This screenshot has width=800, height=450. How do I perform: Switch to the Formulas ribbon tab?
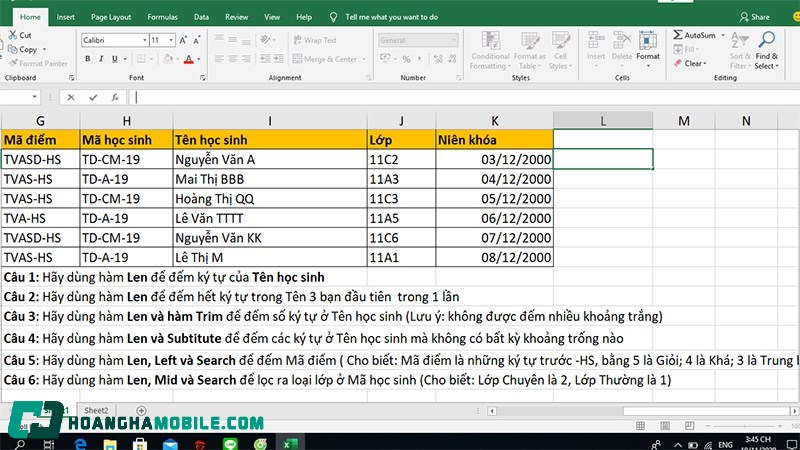click(162, 17)
